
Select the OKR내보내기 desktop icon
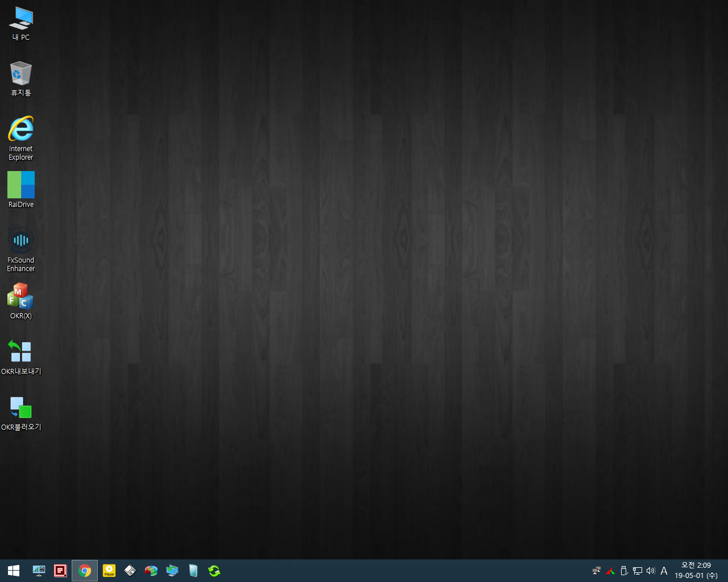click(21, 357)
